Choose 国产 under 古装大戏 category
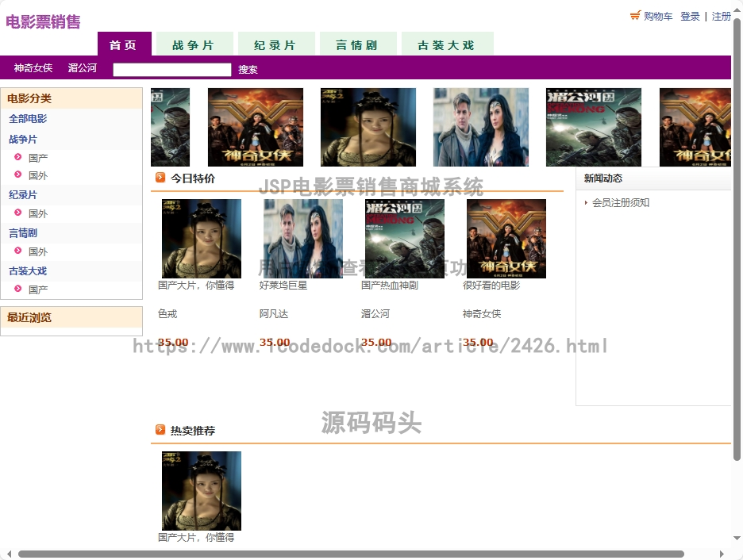Screen dimensions: 743x560 [x=38, y=290]
